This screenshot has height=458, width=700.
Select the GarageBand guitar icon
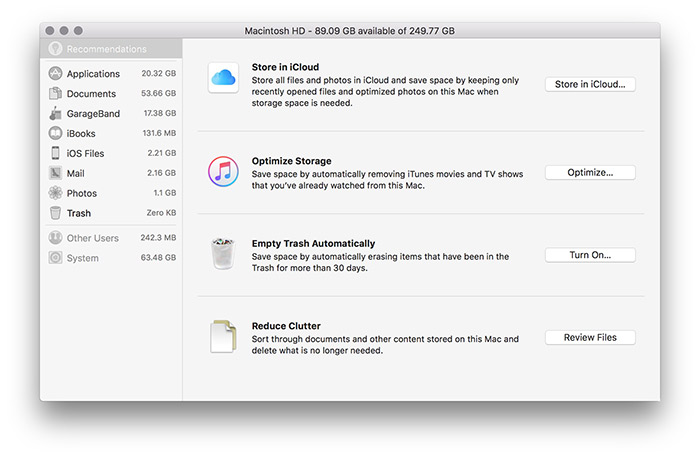coord(56,114)
